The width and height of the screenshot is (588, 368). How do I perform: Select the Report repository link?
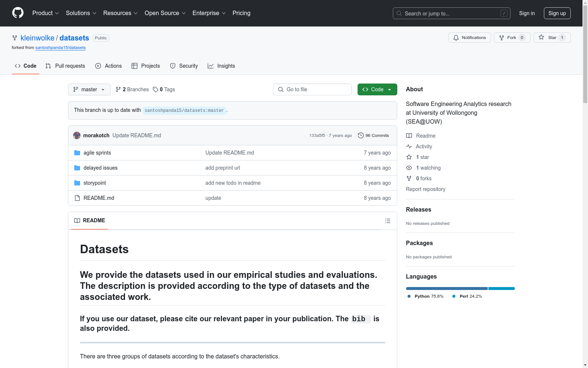click(x=426, y=189)
